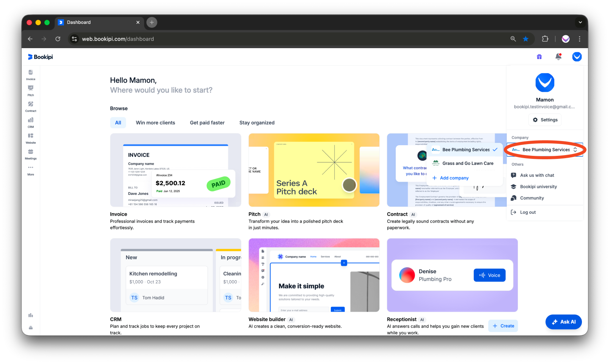Screen dimensions: 610x364
Task: Click the browser tab list chevron
Action: (x=580, y=22)
